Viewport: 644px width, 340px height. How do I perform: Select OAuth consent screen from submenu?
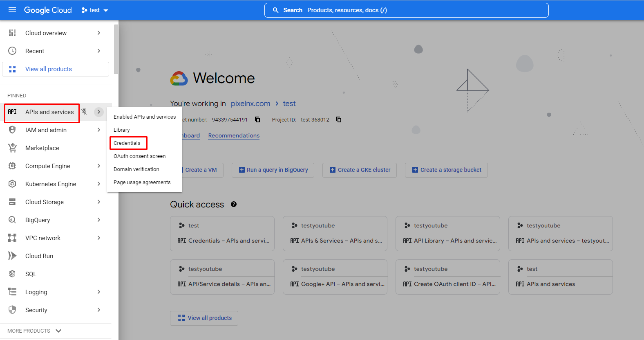145,156
